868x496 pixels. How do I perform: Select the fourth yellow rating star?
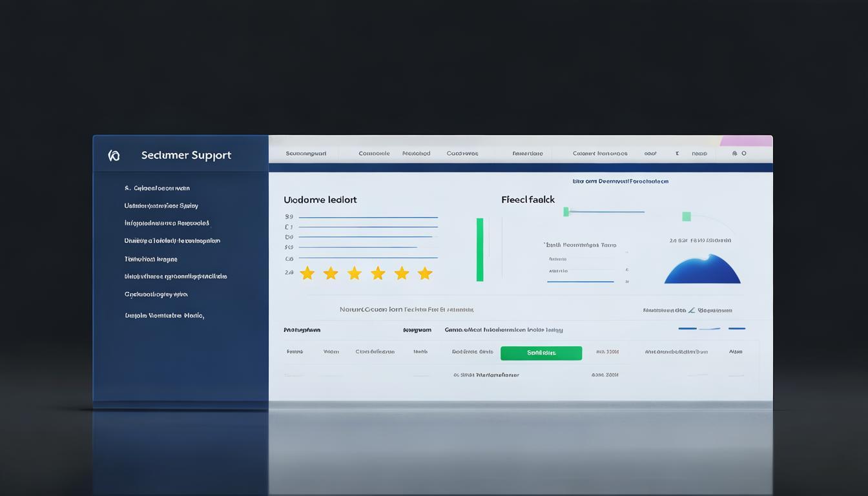tap(378, 273)
